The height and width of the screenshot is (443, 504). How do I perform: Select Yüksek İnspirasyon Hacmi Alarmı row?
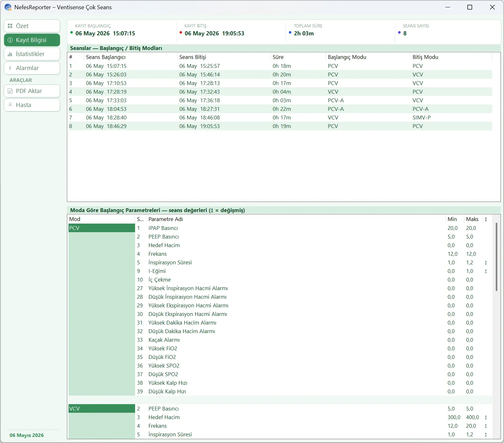coord(313,288)
